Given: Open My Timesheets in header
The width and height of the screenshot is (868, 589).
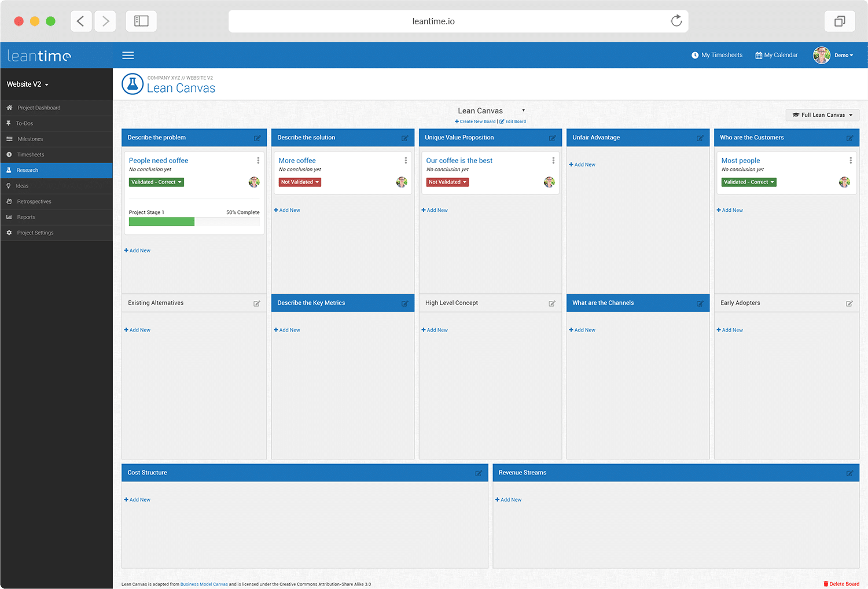Looking at the screenshot, I should (x=717, y=56).
